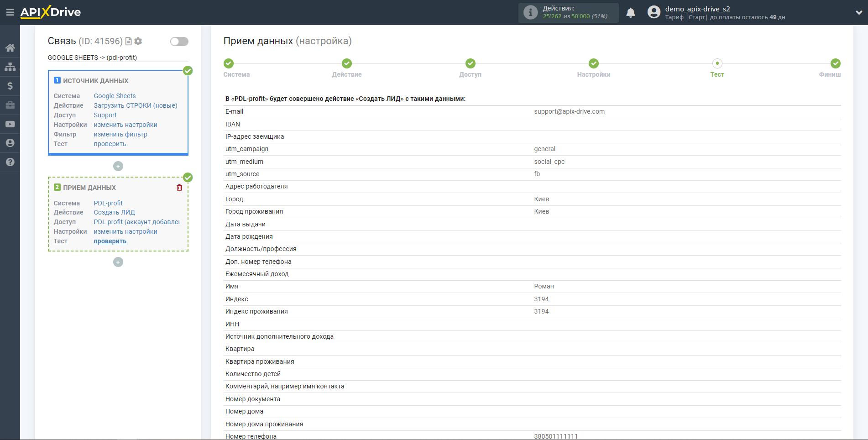Image resolution: width=868 pixels, height=440 pixels.
Task: Add step between source and receiver
Action: [x=118, y=166]
